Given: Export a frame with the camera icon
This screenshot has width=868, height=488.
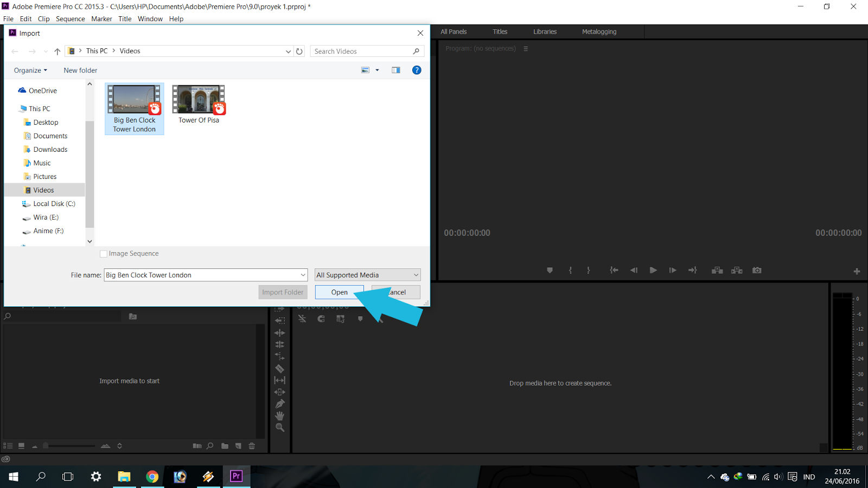Looking at the screenshot, I should (x=757, y=270).
